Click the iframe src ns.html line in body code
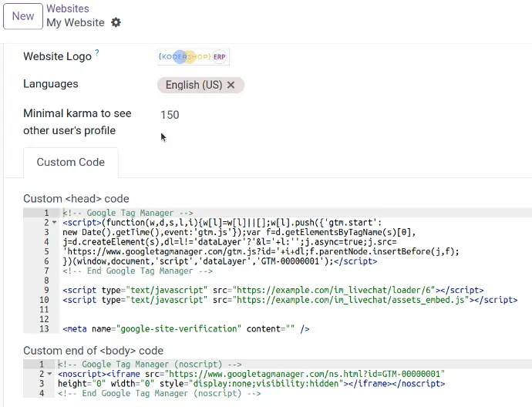 (251, 374)
